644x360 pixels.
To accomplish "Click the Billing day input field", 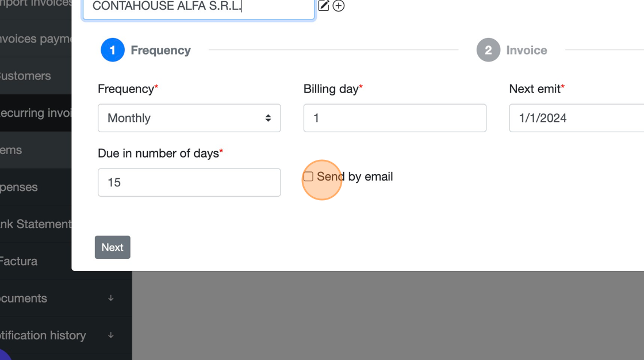I will coord(394,118).
